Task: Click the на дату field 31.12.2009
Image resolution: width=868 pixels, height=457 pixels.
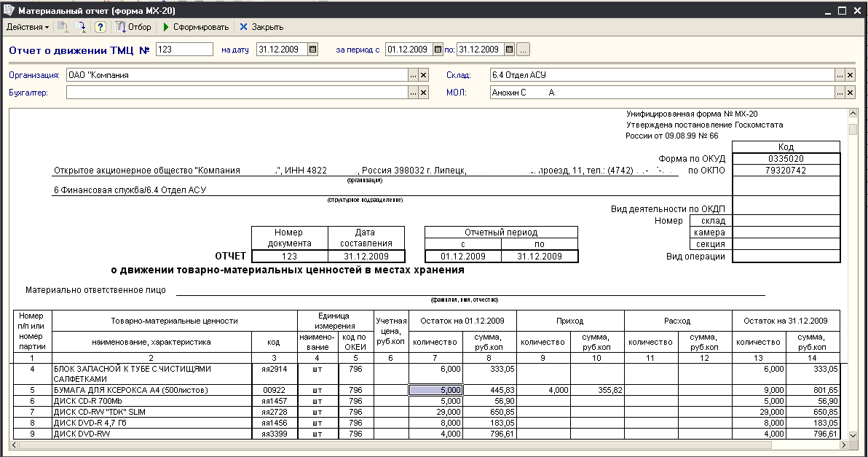Action: pyautogui.click(x=283, y=50)
